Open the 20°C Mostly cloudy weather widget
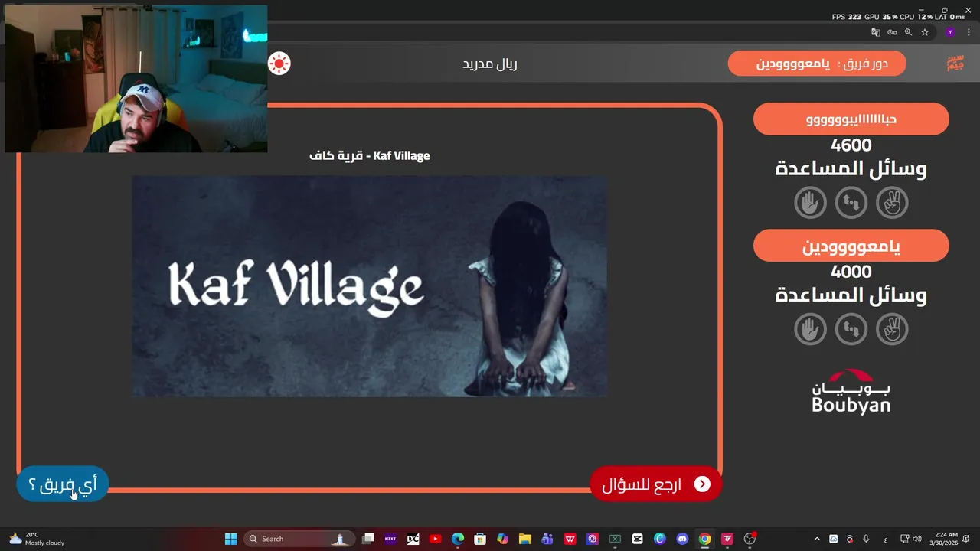980x551 pixels. (36, 539)
